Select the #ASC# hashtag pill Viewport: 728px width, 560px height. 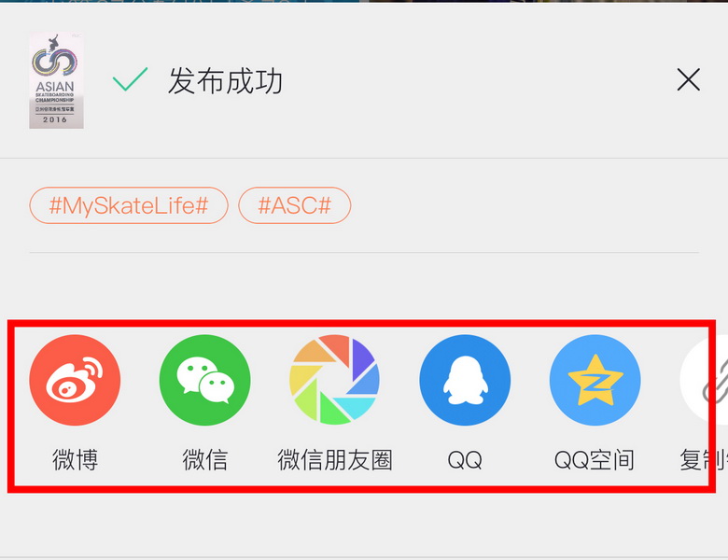tap(294, 205)
